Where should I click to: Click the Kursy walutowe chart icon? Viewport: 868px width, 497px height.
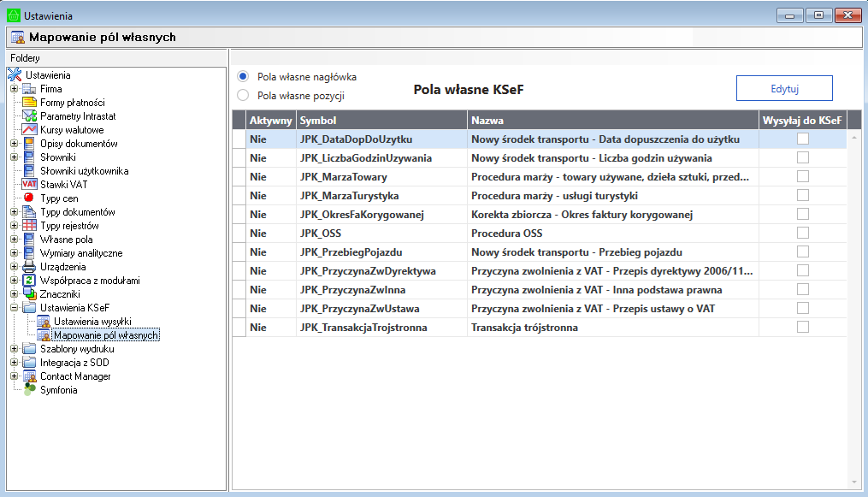(29, 130)
